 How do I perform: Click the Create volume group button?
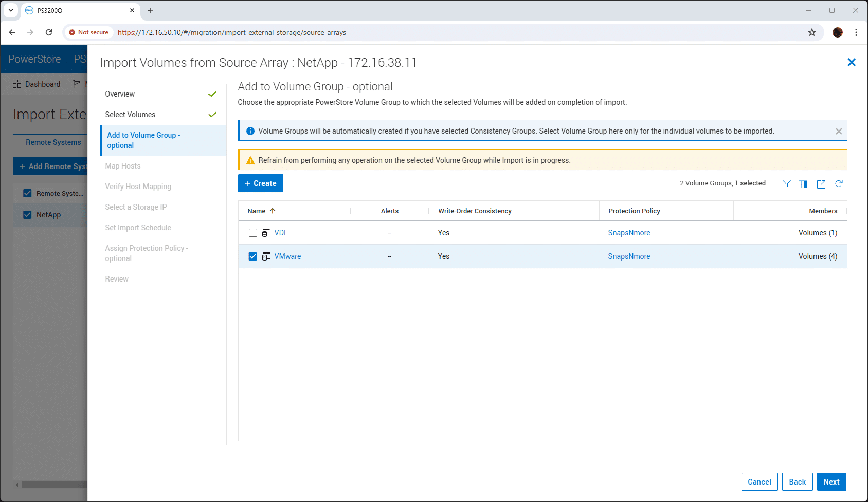pos(261,183)
